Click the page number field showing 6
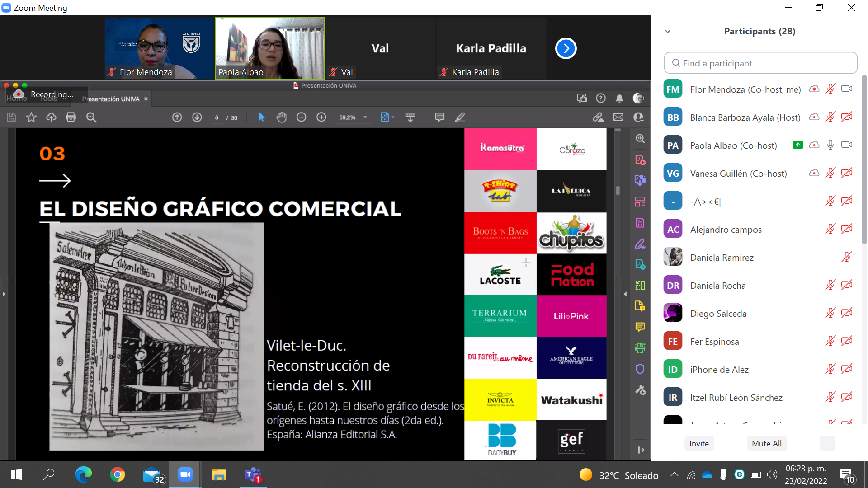The height and width of the screenshot is (488, 868). pos(217,117)
